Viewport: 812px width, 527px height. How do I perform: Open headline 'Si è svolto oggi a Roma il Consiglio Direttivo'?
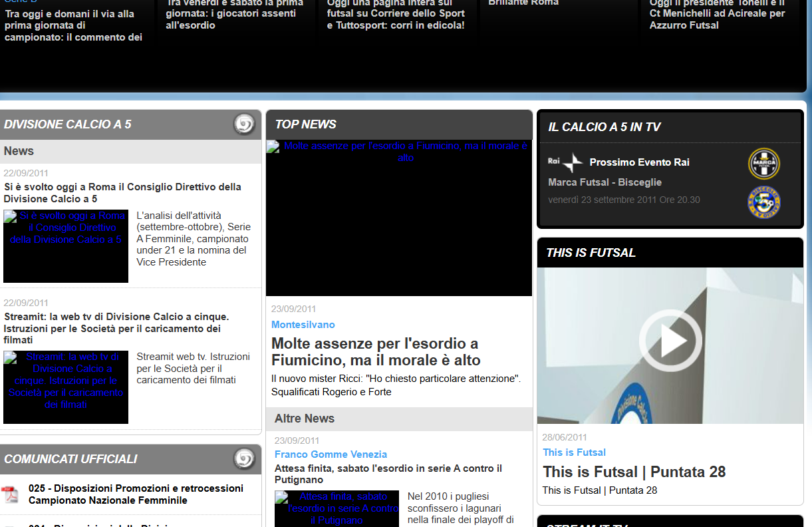122,193
